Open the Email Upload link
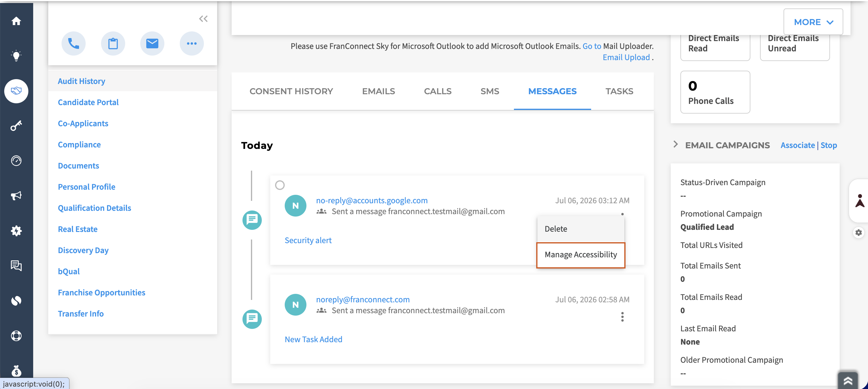Screen dimensions: 868x389 (626, 57)
